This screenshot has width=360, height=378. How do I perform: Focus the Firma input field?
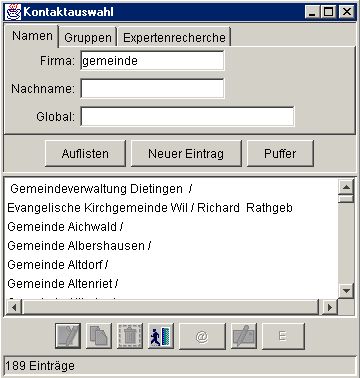pyautogui.click(x=152, y=61)
